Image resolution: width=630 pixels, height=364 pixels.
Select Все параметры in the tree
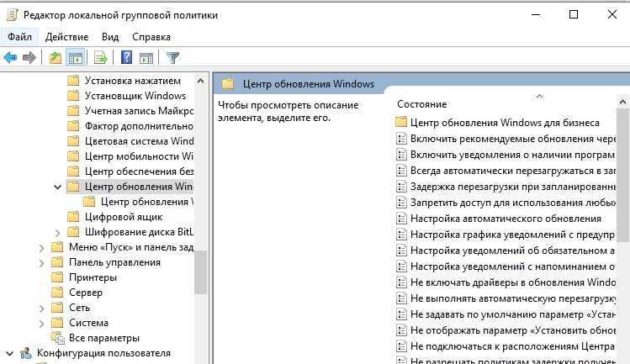pyautogui.click(x=104, y=338)
